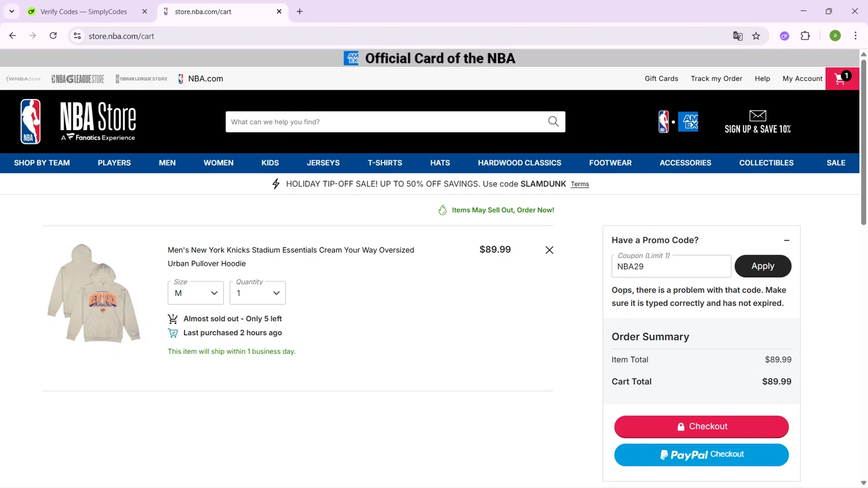Image resolution: width=868 pixels, height=488 pixels.
Task: Reload the page
Action: click(53, 36)
